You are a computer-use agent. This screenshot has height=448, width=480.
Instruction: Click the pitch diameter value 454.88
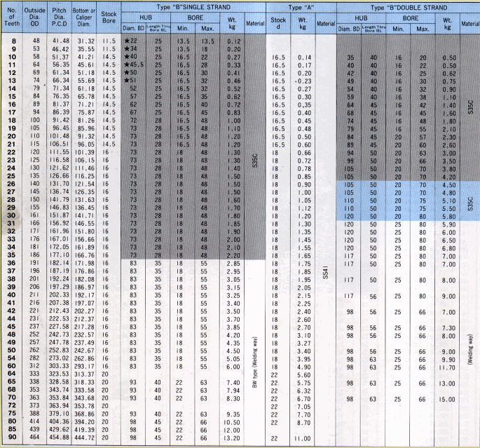[61, 437]
